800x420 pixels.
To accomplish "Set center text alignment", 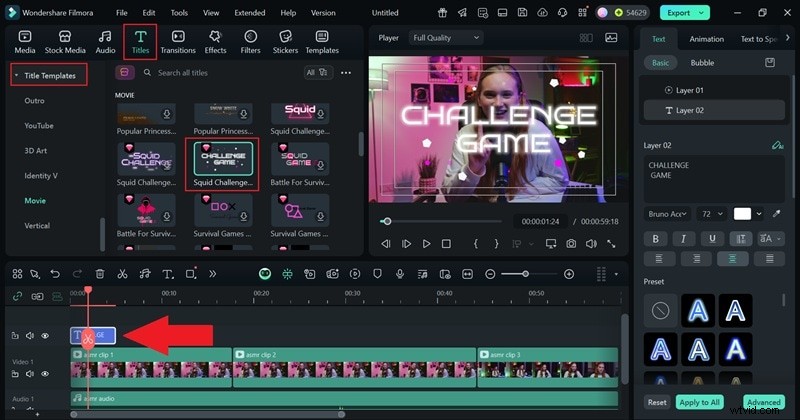I will [732, 259].
